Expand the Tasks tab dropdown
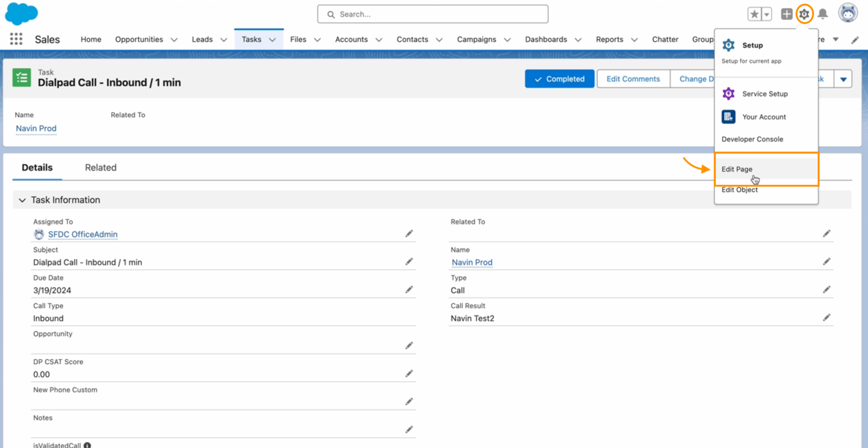This screenshot has height=448, width=868. tap(273, 40)
